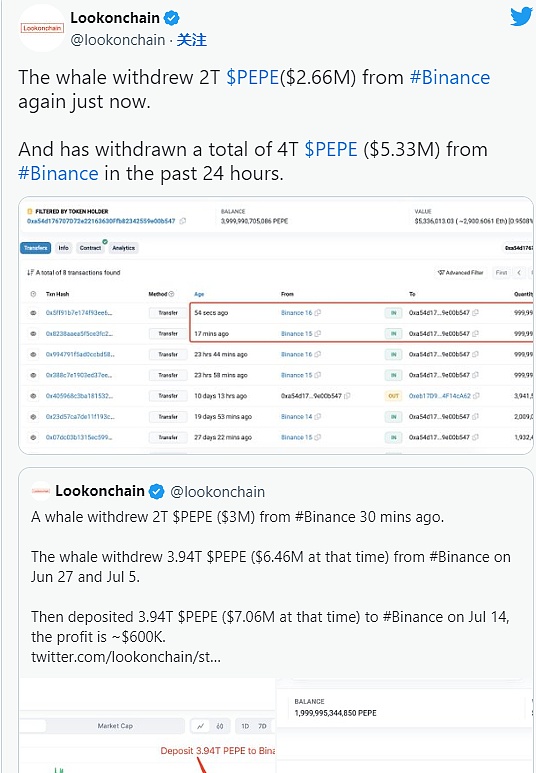Open the Contract tab
The height and width of the screenshot is (773, 536).
(x=90, y=248)
